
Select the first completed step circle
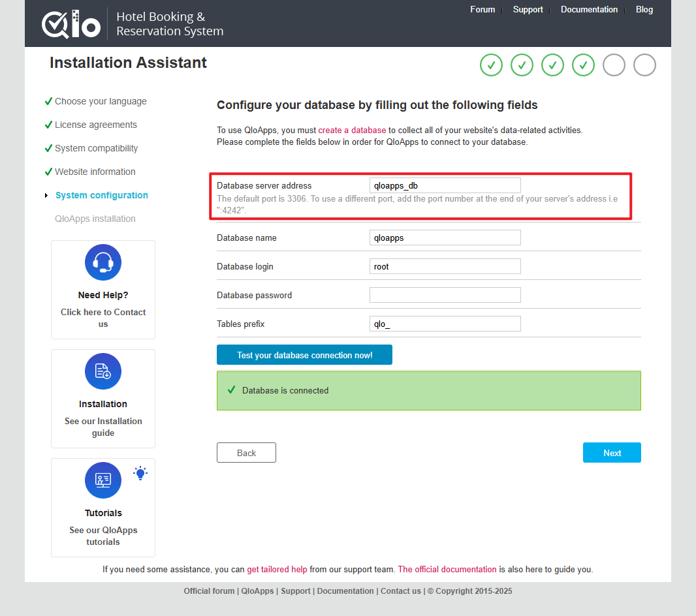(491, 65)
